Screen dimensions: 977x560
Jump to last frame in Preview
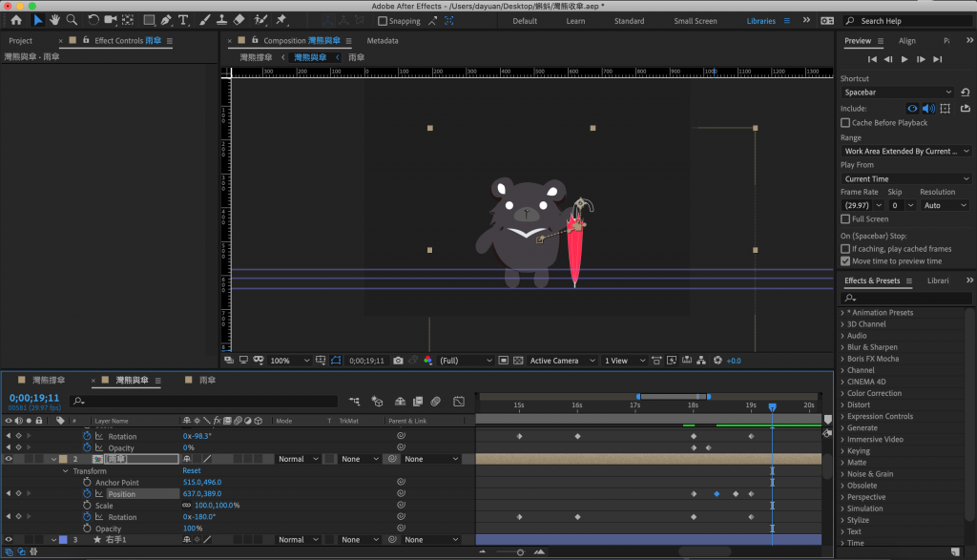(937, 59)
